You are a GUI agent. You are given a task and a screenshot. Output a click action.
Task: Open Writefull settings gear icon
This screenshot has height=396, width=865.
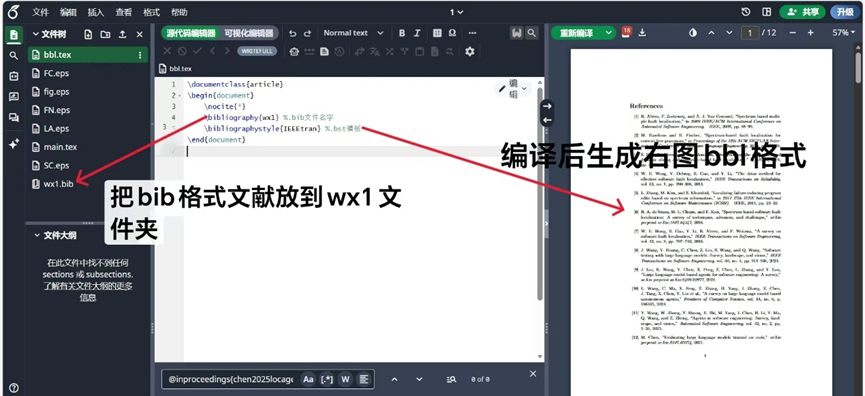(469, 51)
